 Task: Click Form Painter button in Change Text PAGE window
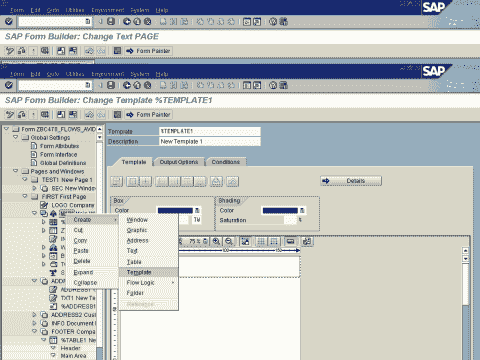tap(148, 51)
